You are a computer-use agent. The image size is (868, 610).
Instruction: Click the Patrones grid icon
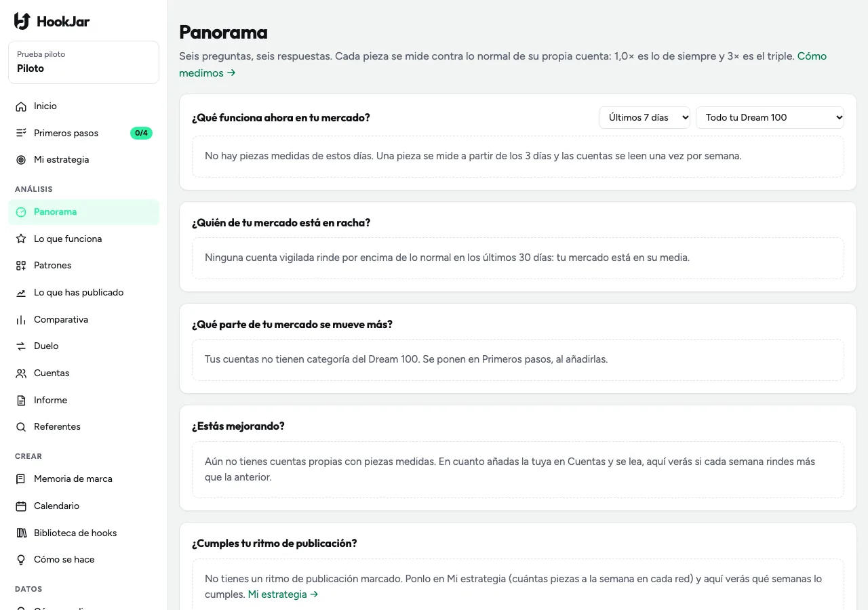coord(21,266)
